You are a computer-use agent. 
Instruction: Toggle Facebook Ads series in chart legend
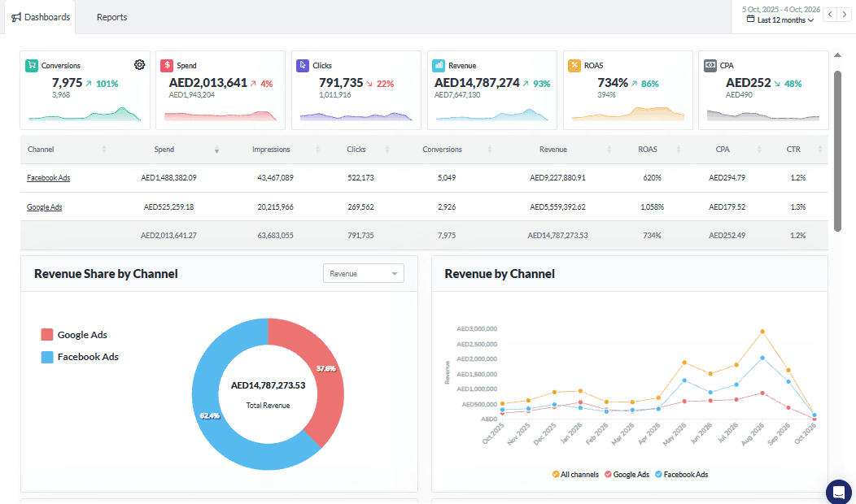681,475
